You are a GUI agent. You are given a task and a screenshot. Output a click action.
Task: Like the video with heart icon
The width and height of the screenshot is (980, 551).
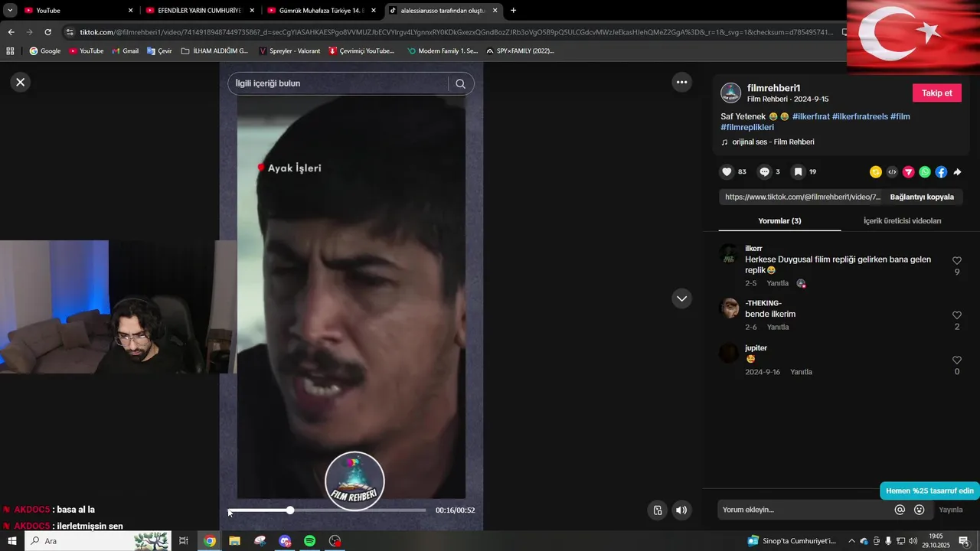(x=727, y=172)
